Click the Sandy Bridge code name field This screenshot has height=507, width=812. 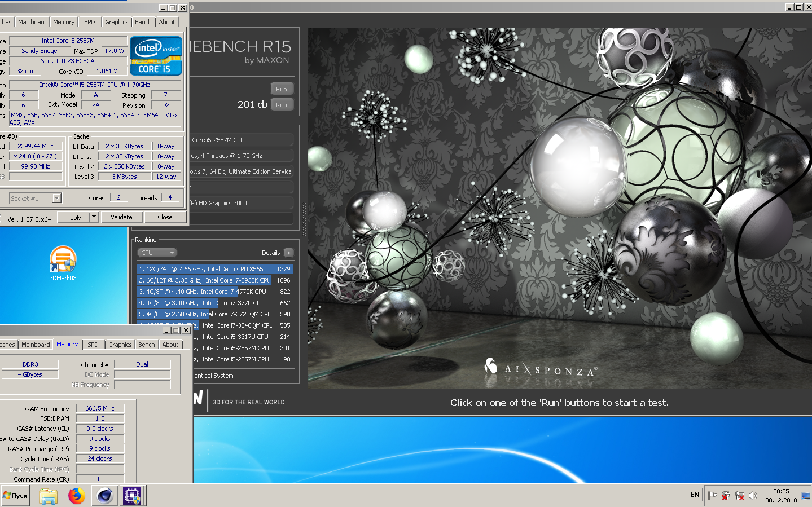(x=39, y=51)
